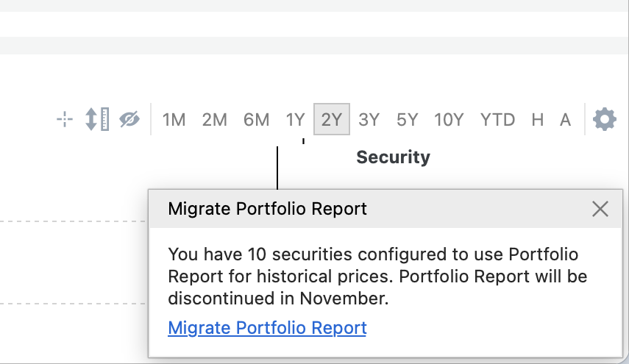
Task: Open the Migrate Portfolio Report link
Action: (x=267, y=327)
